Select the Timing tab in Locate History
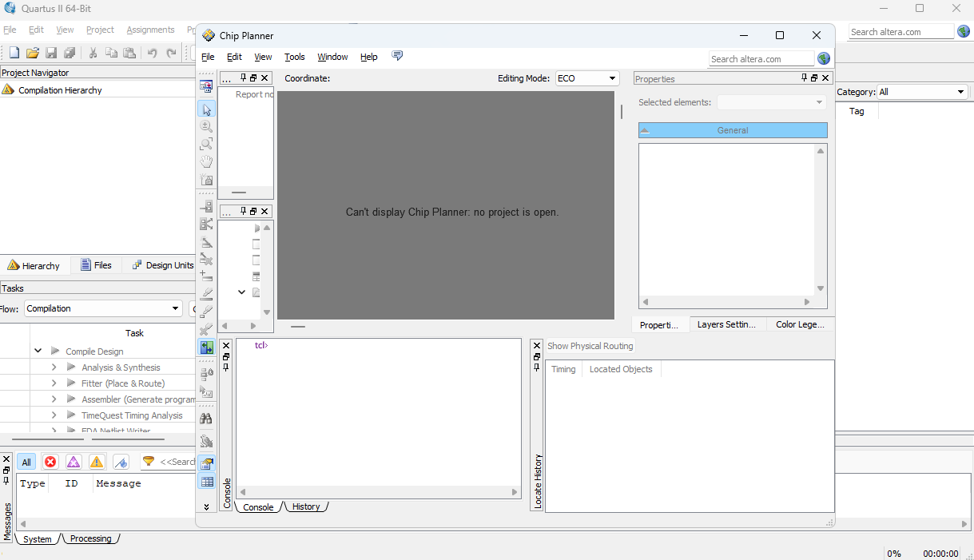Screen dimensions: 974x560 click(x=563, y=369)
